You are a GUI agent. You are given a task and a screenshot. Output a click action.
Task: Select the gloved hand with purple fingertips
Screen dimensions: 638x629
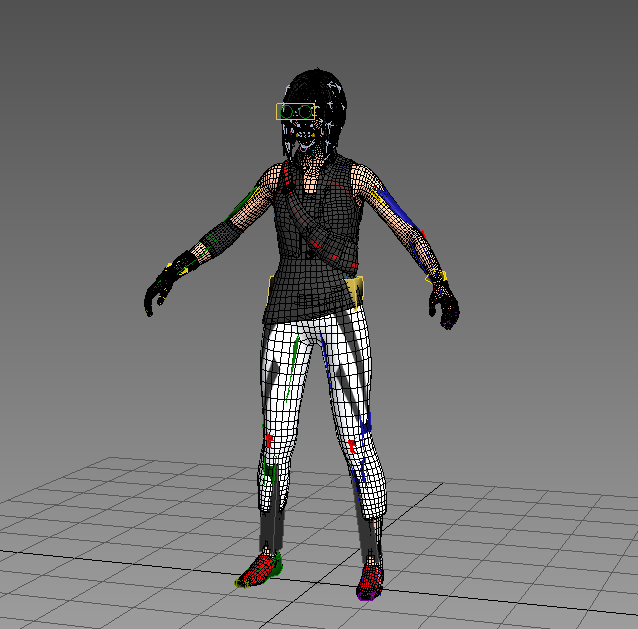pyautogui.click(x=443, y=304)
